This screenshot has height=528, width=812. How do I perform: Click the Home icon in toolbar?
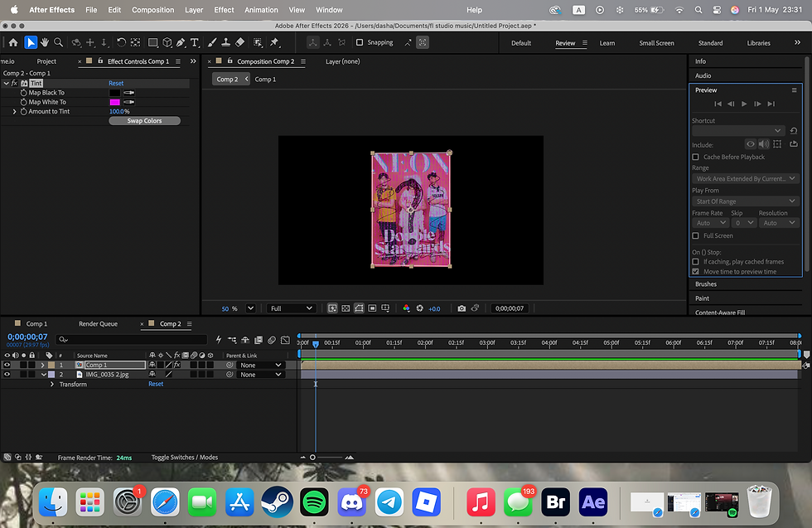tap(13, 42)
